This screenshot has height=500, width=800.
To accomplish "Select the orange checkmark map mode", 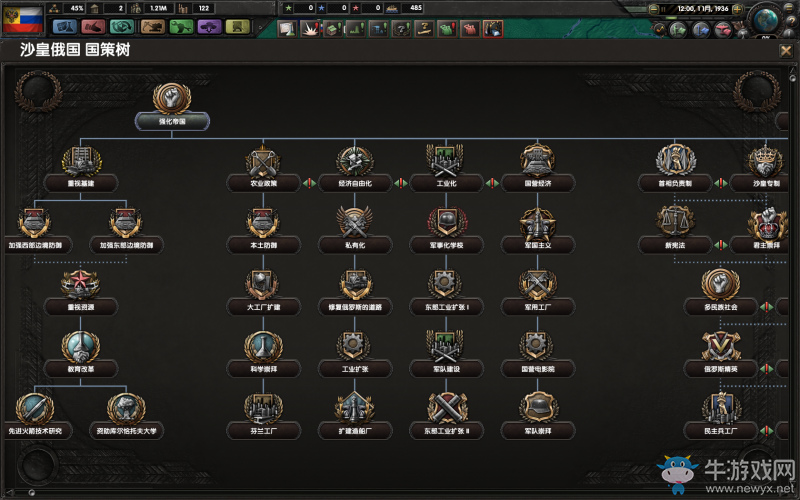I will (660, 30).
